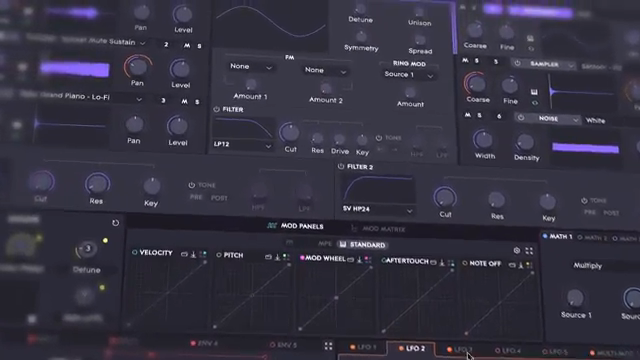
Task: Toggle the Pitch modulation circle
Action: pyautogui.click(x=219, y=255)
